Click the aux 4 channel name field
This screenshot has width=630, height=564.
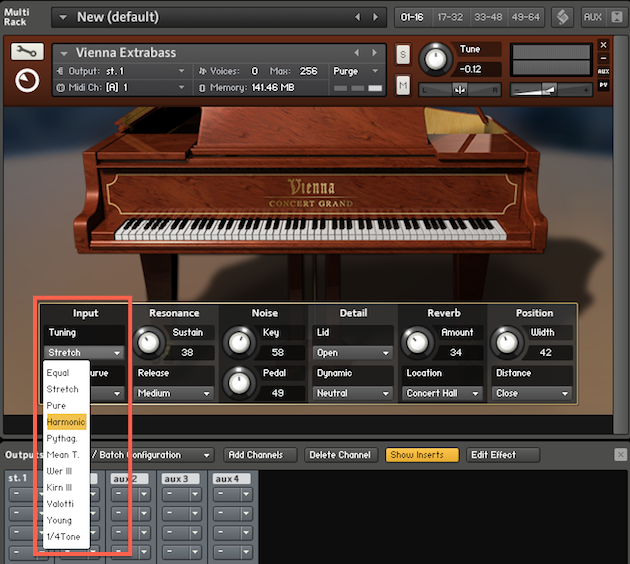click(x=232, y=479)
